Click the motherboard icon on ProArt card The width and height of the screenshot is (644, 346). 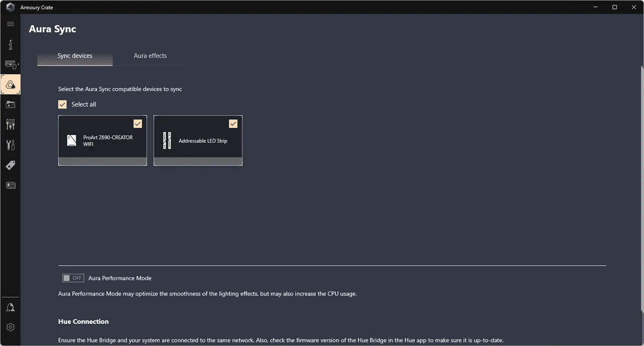[72, 141]
